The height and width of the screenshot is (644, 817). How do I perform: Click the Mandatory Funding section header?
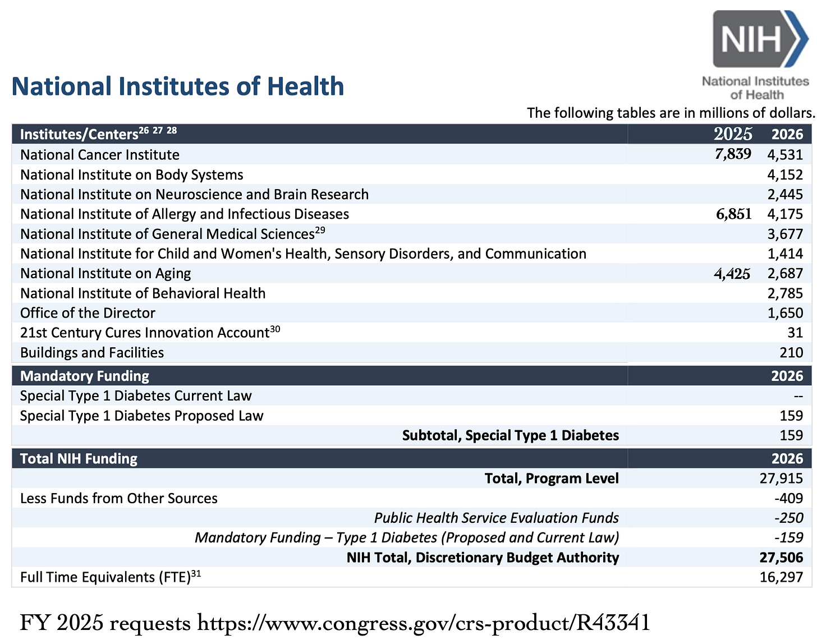(x=85, y=376)
